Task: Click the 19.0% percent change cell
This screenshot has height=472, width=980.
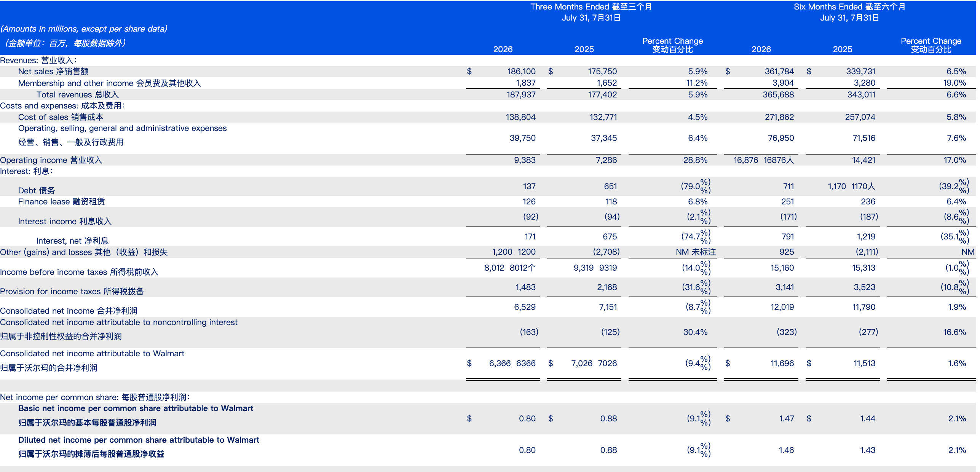Action: (x=954, y=83)
